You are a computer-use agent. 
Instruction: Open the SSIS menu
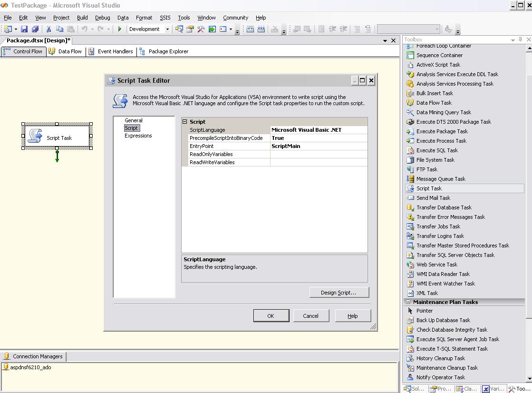(165, 18)
